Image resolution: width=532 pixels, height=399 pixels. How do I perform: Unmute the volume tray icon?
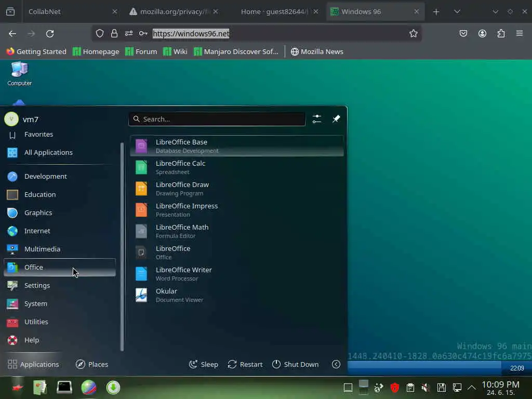pos(425,388)
